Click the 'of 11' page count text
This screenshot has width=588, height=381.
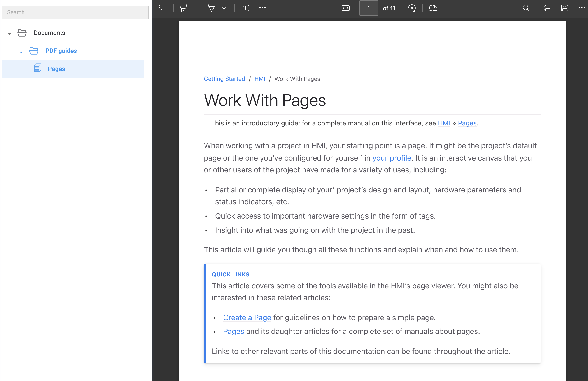(389, 8)
